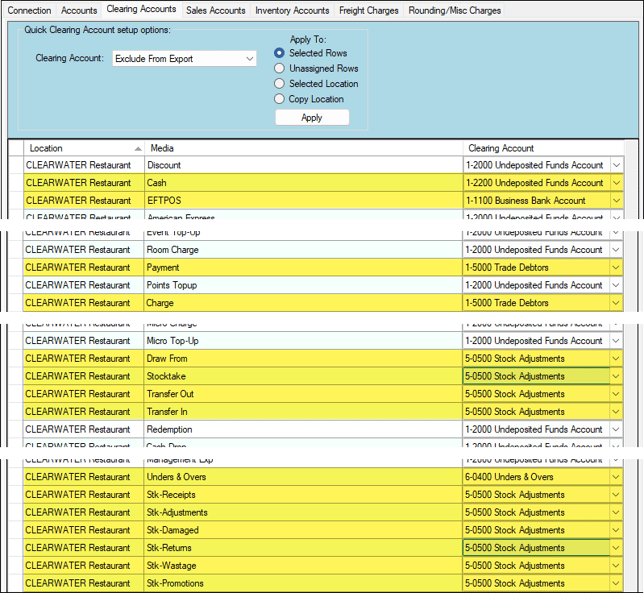The height and width of the screenshot is (593, 644).
Task: Expand clearing account dropdown for Stk-Damaged
Action: point(616,530)
